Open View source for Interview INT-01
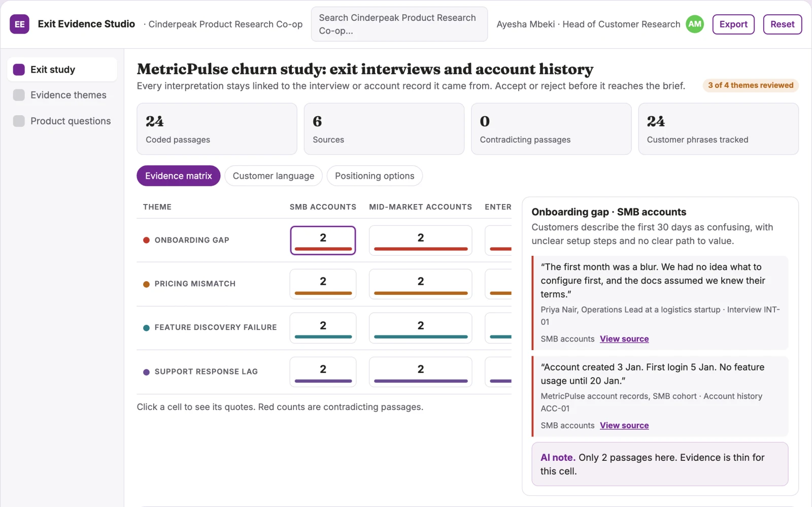Viewport: 812px width, 507px height. [x=624, y=339]
